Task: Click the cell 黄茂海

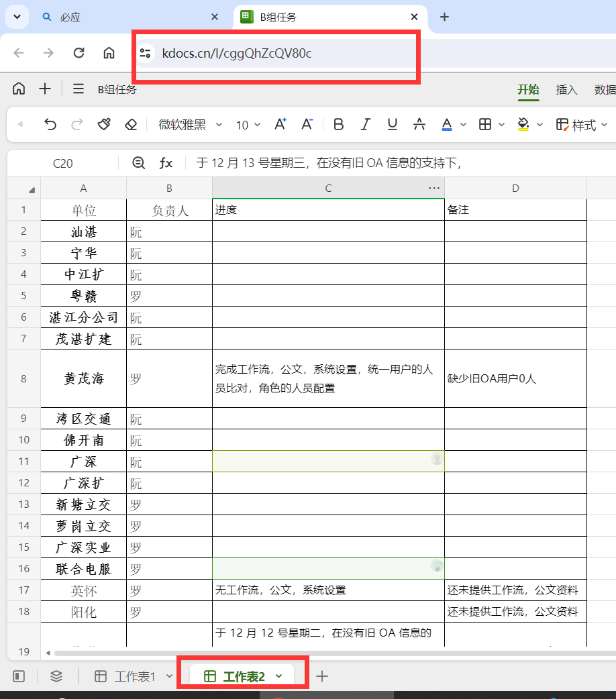Action: pyautogui.click(x=83, y=378)
